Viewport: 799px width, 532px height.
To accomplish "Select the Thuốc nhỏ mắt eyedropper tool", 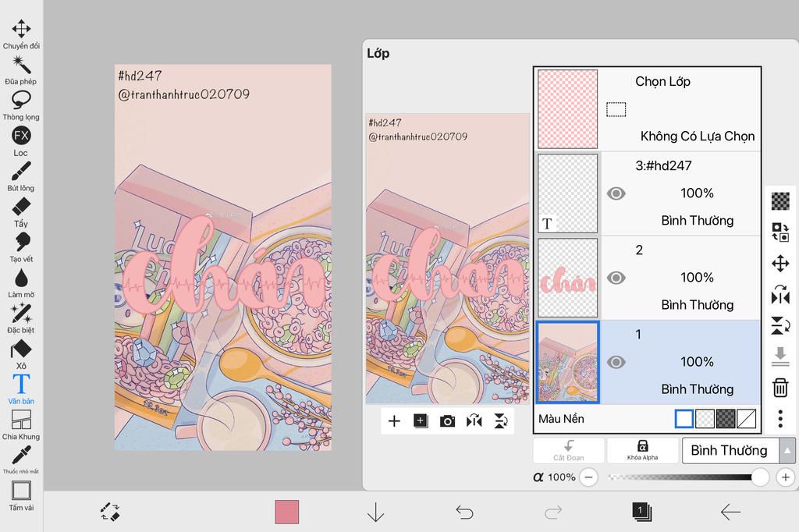I will pyautogui.click(x=21, y=459).
